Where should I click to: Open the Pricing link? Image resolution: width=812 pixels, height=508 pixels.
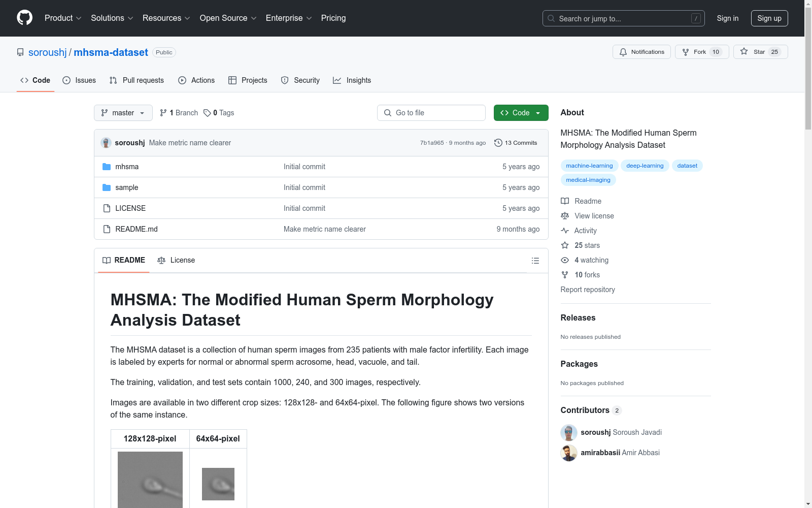(x=333, y=18)
